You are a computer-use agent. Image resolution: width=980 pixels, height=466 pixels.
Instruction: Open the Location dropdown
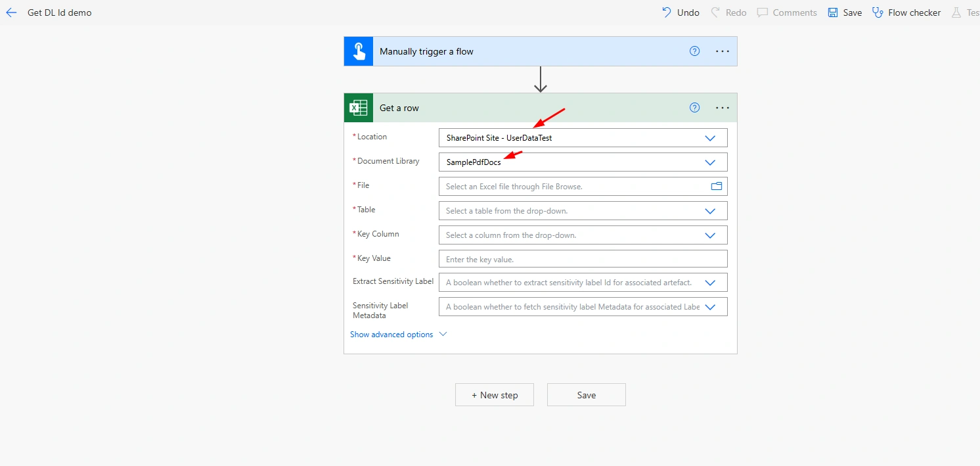click(x=710, y=138)
